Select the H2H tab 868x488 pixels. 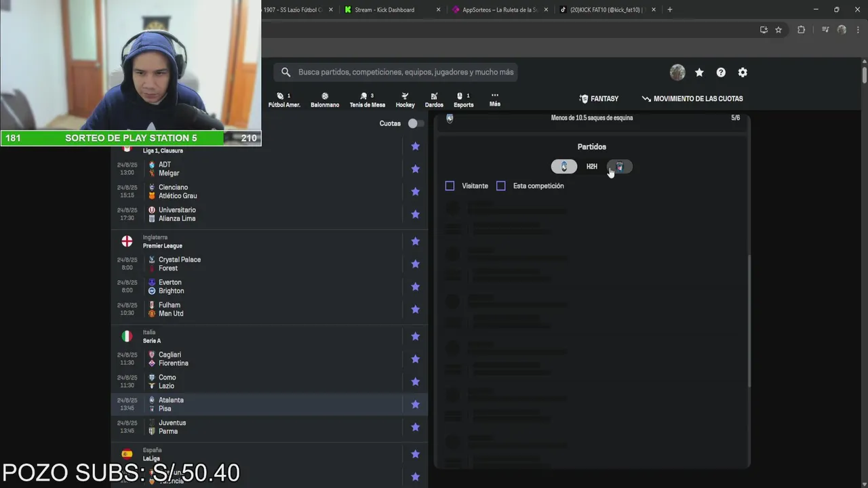(x=592, y=167)
